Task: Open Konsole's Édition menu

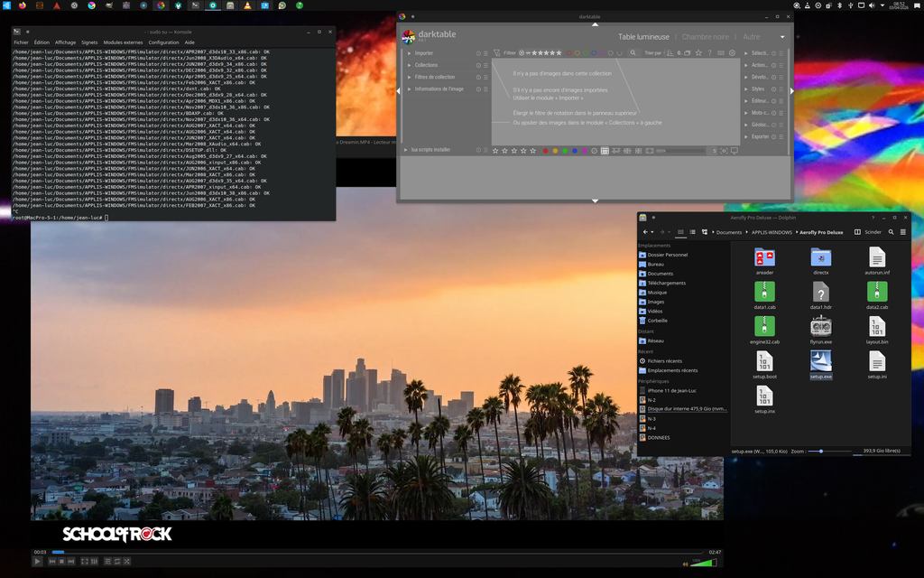Action: tap(42, 42)
